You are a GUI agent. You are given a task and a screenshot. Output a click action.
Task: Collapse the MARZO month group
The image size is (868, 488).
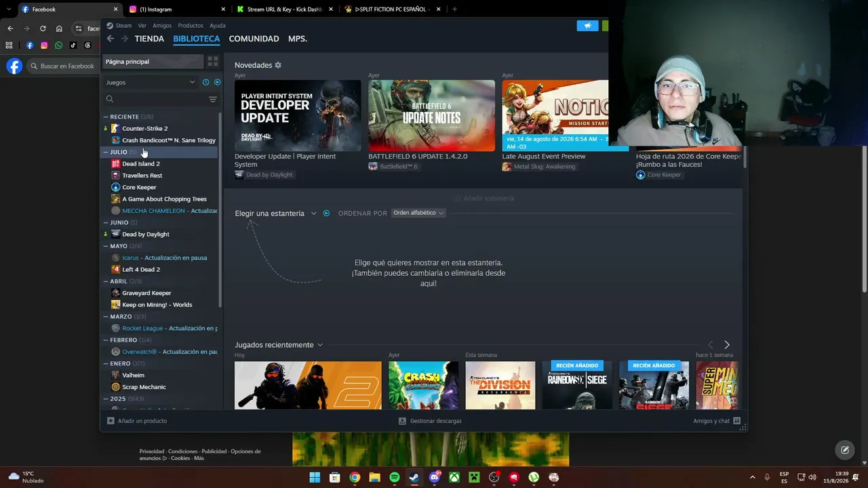click(106, 317)
